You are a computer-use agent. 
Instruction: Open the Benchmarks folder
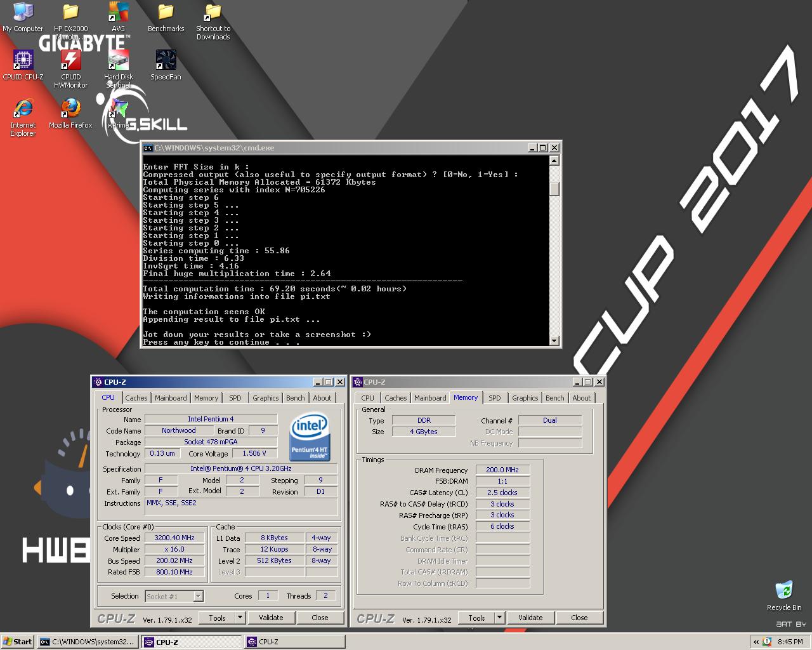click(x=166, y=17)
